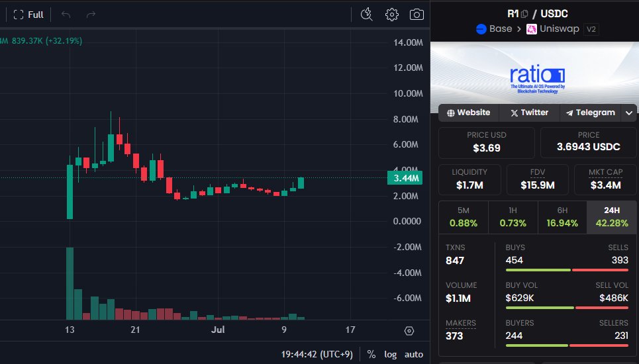
Task: Take a chart snapshot with camera icon
Action: click(x=416, y=14)
